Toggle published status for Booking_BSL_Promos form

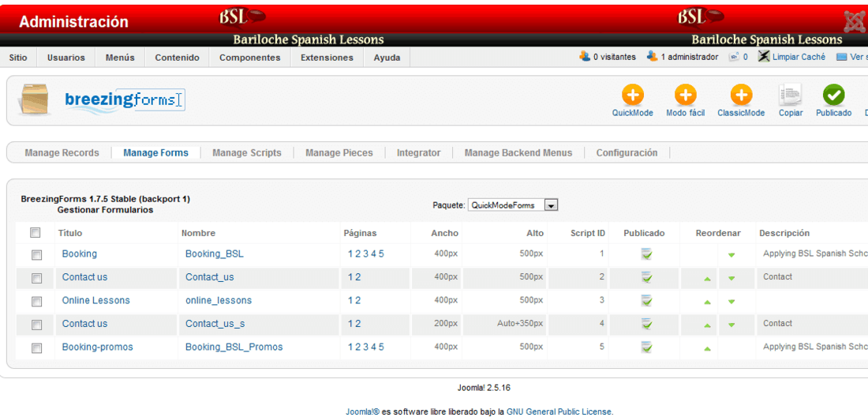pyautogui.click(x=646, y=347)
